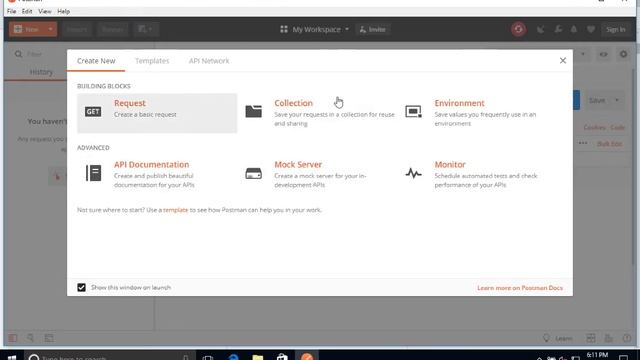Click the template link in help text

(x=176, y=210)
